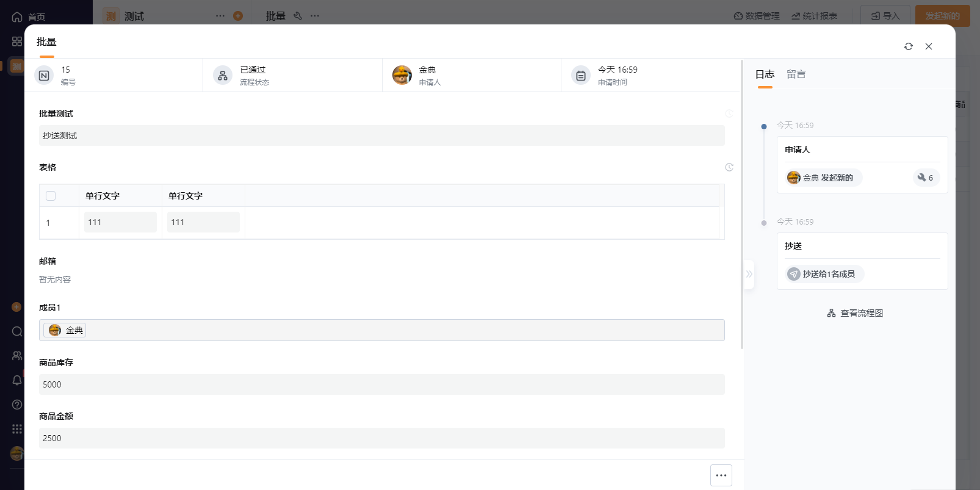Click second 111 cell in table row 1

pos(204,222)
